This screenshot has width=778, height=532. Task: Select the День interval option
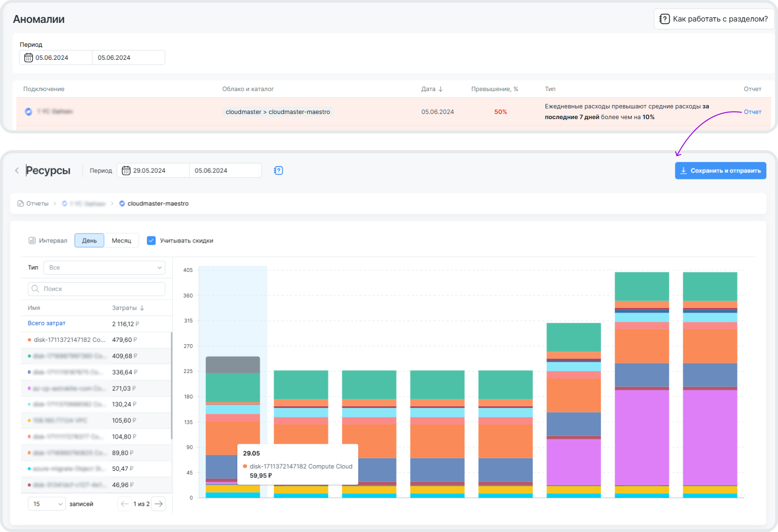pyautogui.click(x=89, y=241)
